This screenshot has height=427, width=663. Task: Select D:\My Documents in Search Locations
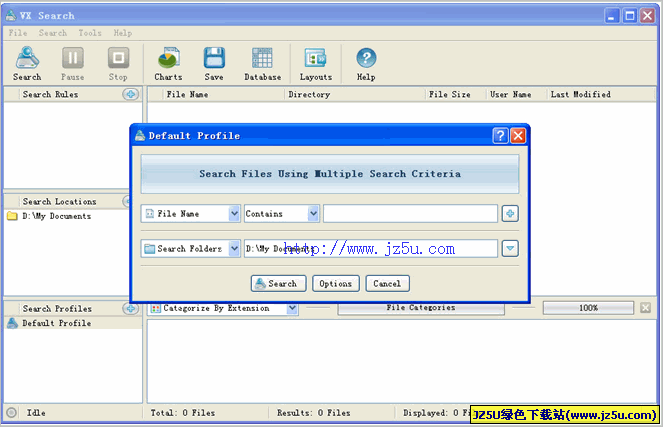pyautogui.click(x=57, y=216)
